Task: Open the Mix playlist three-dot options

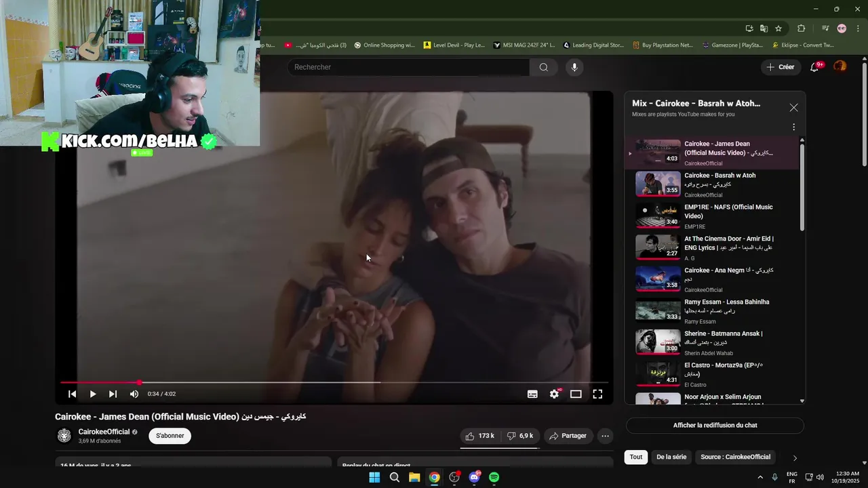Action: pos(793,127)
